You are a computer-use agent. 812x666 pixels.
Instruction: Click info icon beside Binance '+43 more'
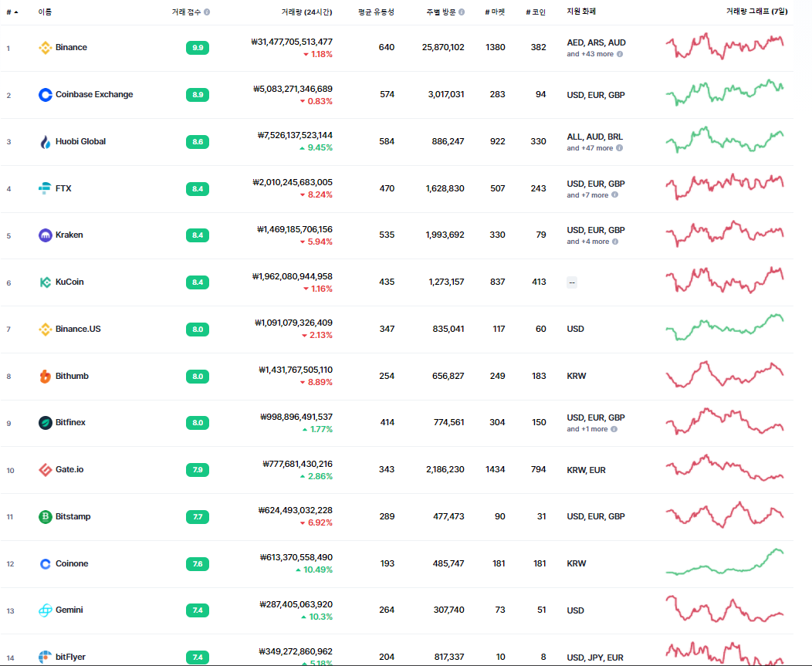(620, 54)
